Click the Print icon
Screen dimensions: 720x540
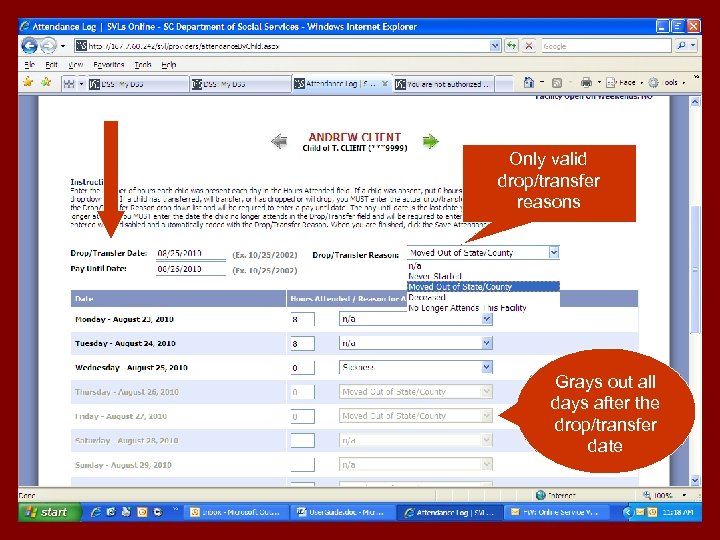pyautogui.click(x=586, y=83)
